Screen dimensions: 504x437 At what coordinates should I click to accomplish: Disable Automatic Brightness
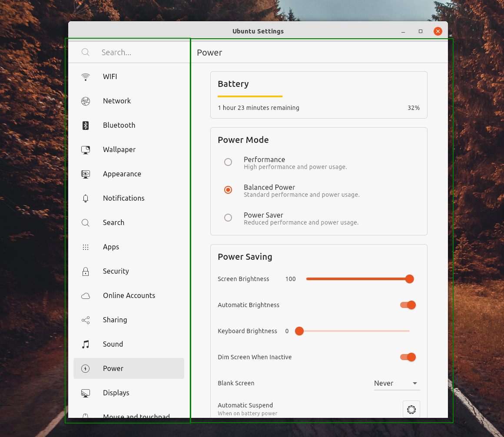tap(408, 305)
